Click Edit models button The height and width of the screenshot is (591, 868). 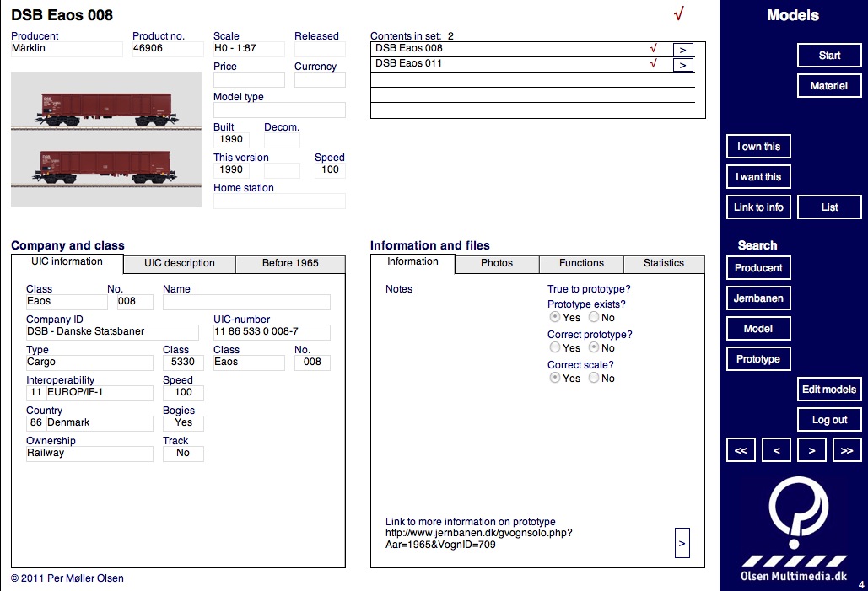(829, 390)
